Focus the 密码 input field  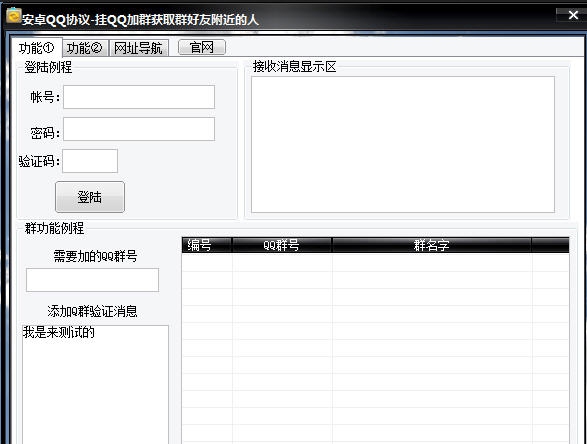click(x=139, y=129)
